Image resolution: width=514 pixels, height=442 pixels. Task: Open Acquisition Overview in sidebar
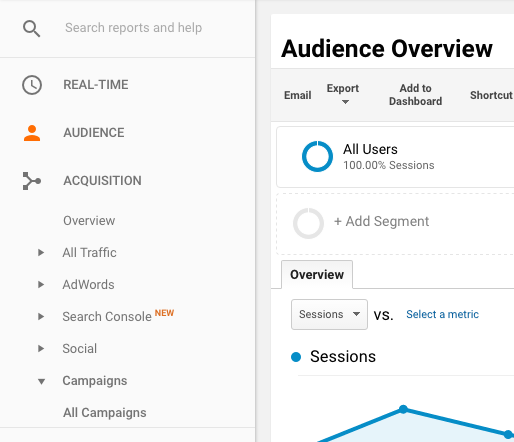[x=89, y=221]
